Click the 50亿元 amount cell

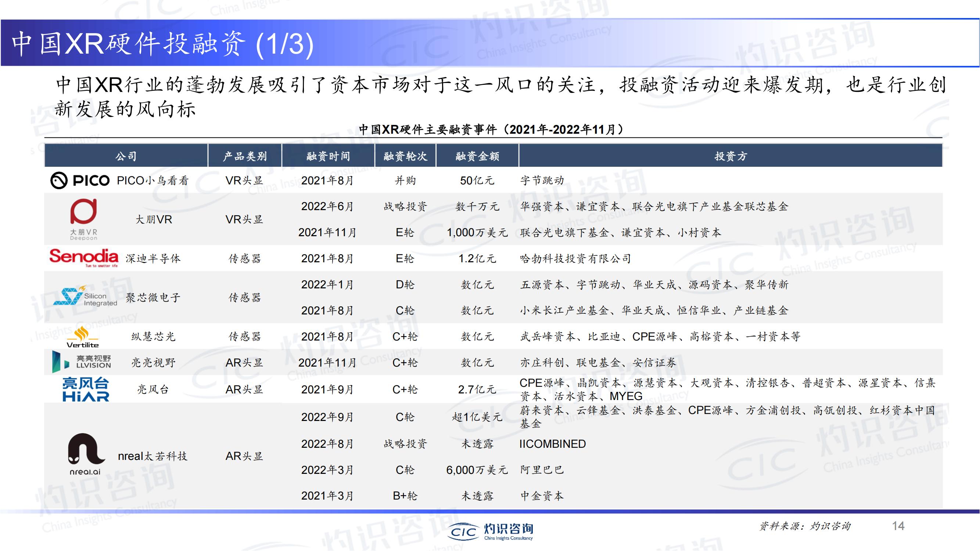point(477,181)
